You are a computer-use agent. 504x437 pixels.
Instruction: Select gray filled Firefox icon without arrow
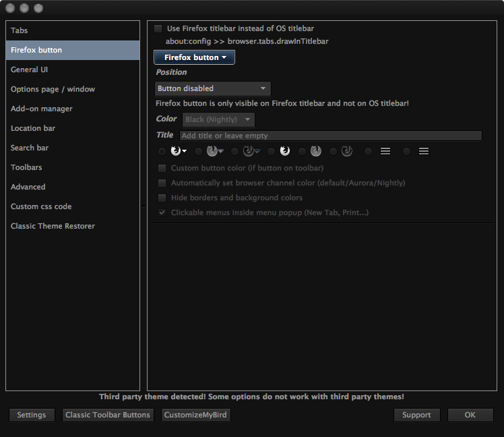tap(302, 151)
